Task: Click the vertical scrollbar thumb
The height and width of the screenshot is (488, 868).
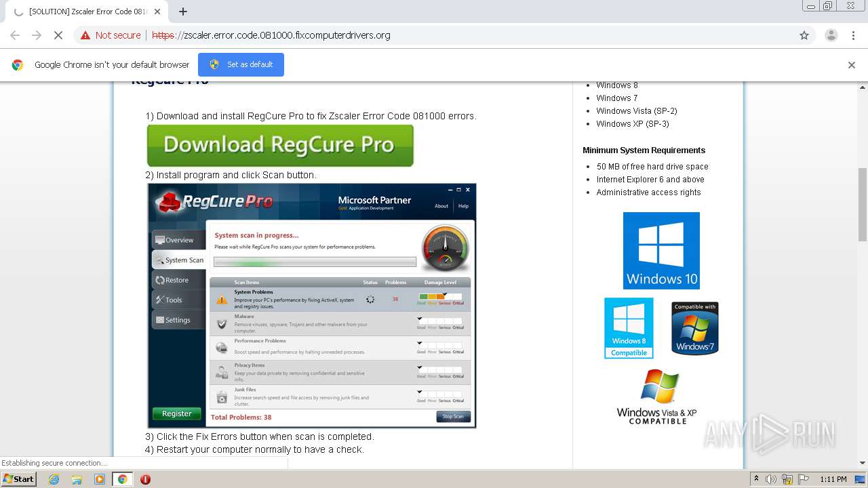Action: coord(863,203)
